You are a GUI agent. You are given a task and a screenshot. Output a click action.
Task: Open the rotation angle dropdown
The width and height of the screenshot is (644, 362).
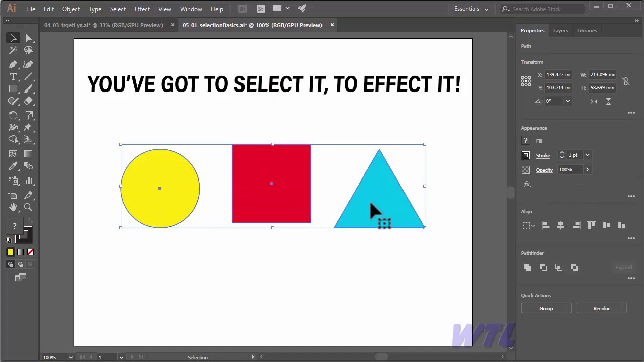tap(567, 101)
